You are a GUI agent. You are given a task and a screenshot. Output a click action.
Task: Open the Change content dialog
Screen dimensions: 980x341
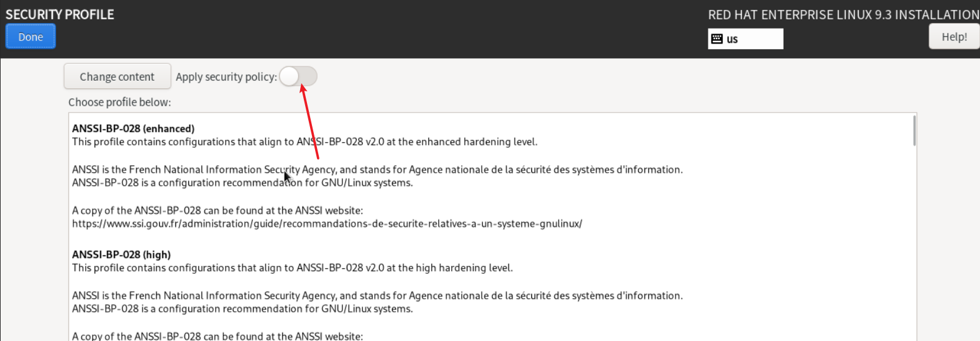tap(117, 76)
